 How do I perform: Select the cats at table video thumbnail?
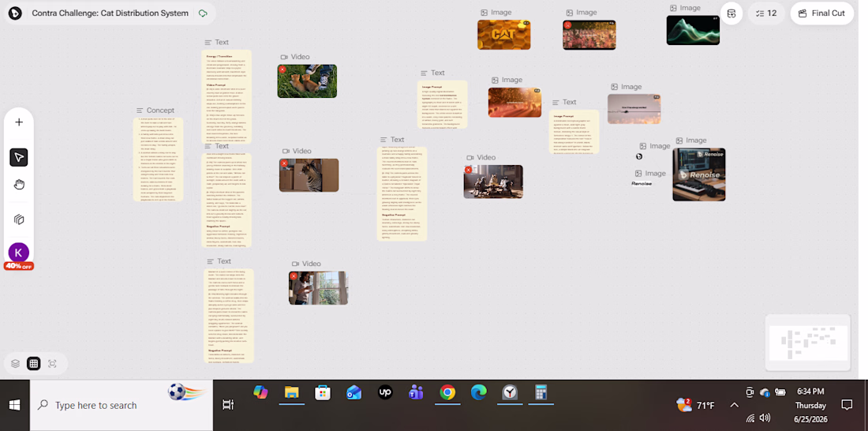[x=493, y=182]
